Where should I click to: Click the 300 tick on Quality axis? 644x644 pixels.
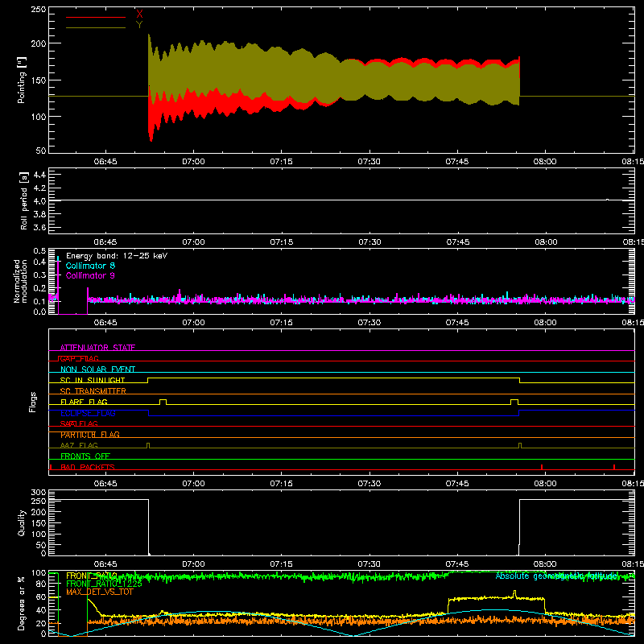tap(39, 493)
